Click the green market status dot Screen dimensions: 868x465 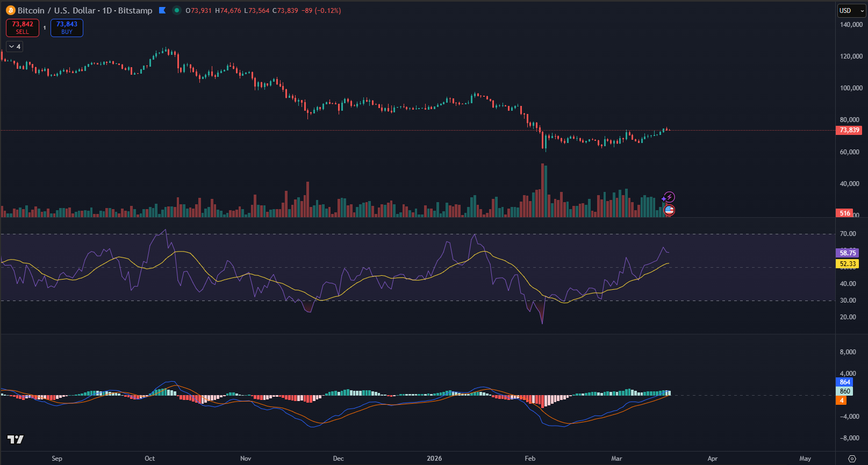pos(176,10)
